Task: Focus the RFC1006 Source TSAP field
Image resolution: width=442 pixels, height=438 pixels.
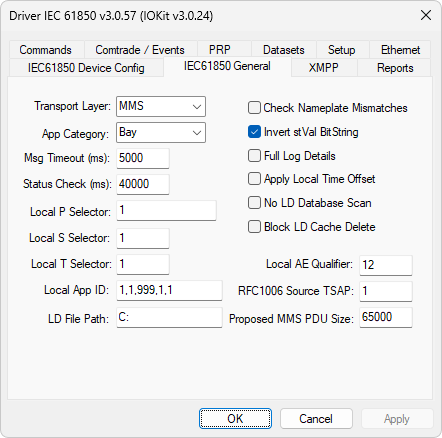Action: tap(386, 291)
